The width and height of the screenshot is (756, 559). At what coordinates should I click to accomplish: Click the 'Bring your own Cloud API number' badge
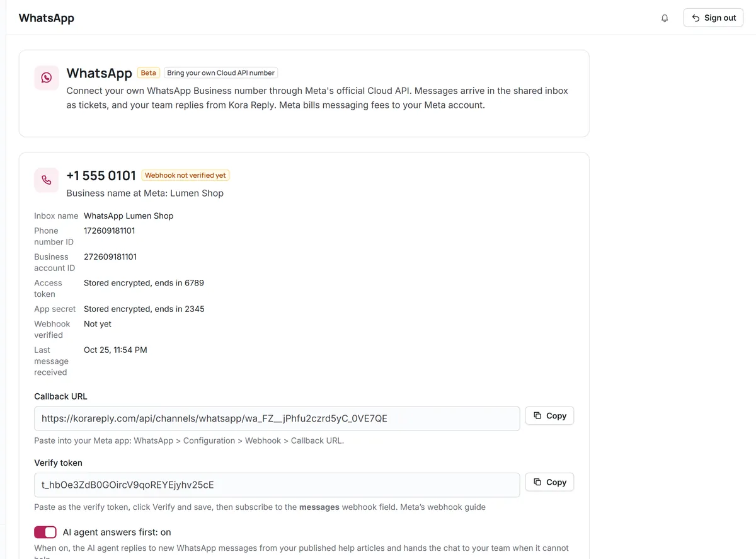pos(220,73)
